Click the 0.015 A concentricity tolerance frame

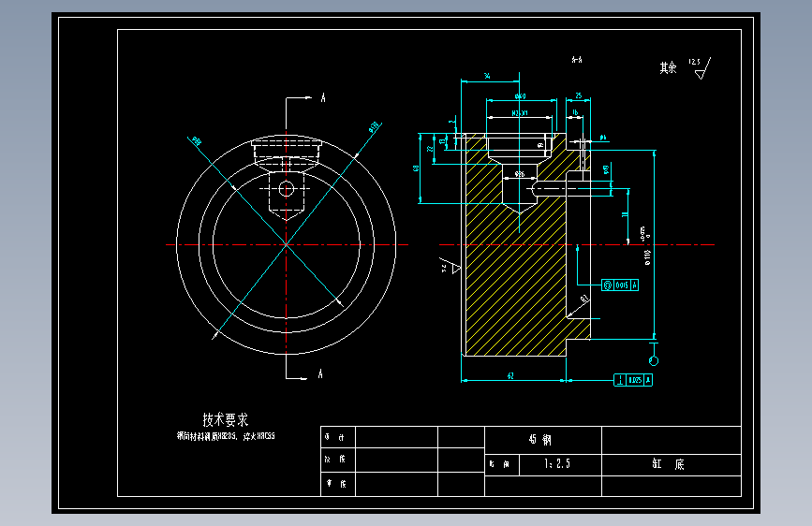point(620,285)
